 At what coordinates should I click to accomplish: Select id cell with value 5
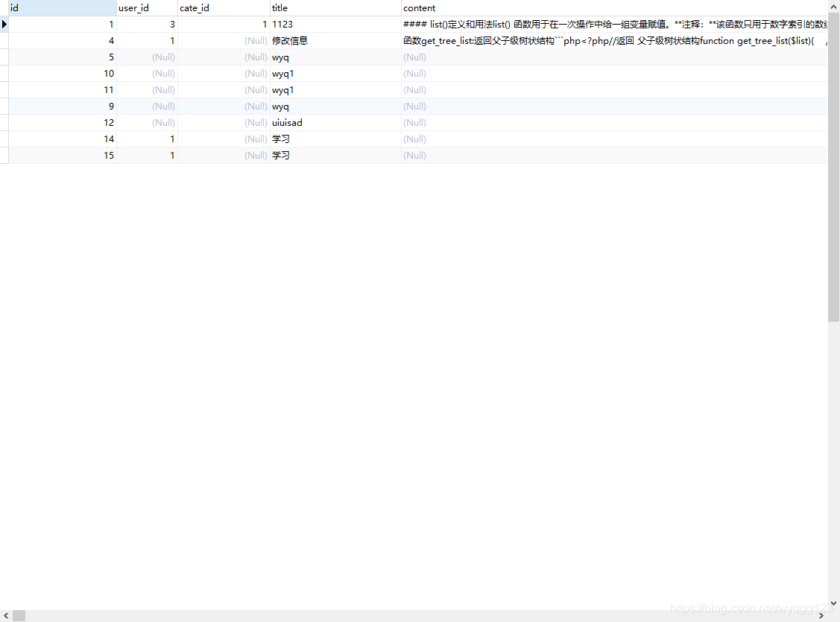(63, 57)
